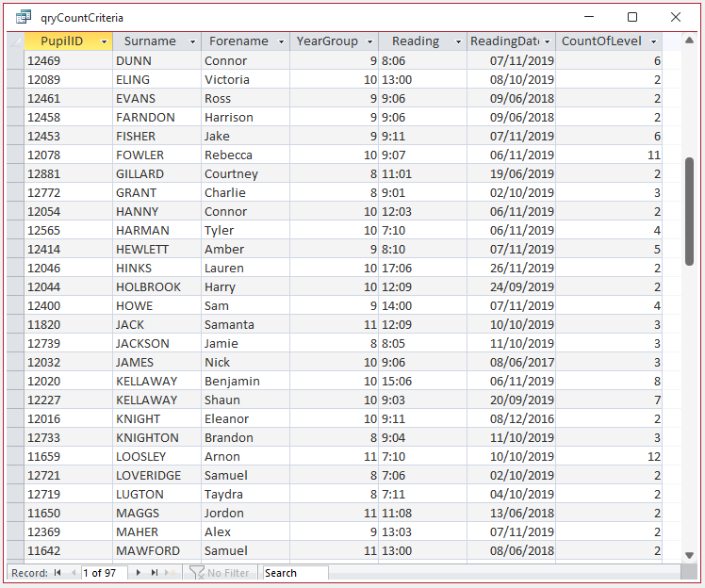
Task: Click the vertical scrollbar thumb
Action: [x=689, y=211]
